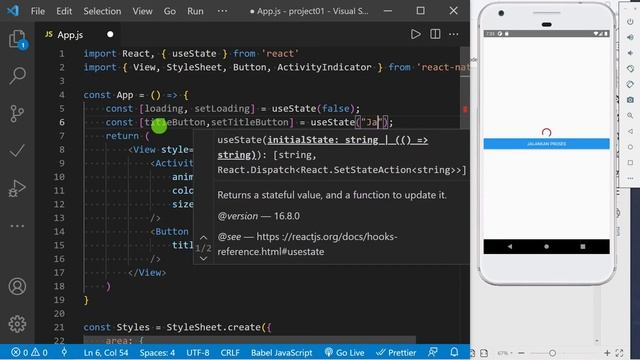Open the Source Control view
Viewport: 640px width, 360px height.
(17, 113)
